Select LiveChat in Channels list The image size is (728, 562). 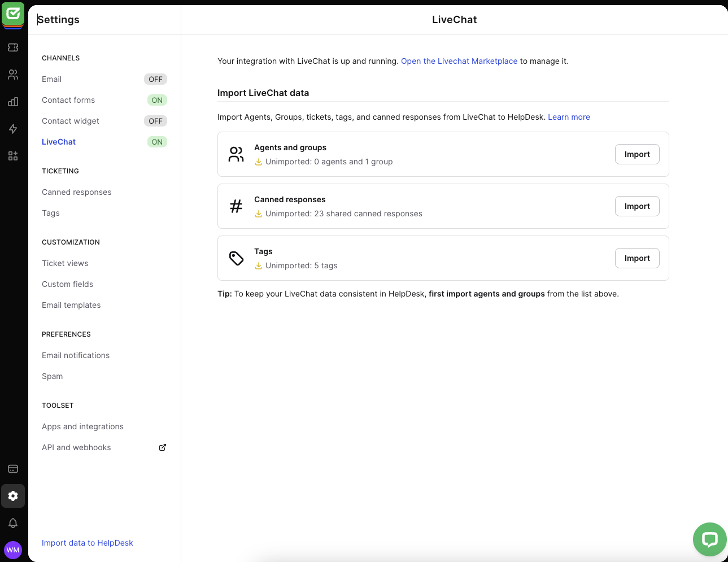point(59,142)
